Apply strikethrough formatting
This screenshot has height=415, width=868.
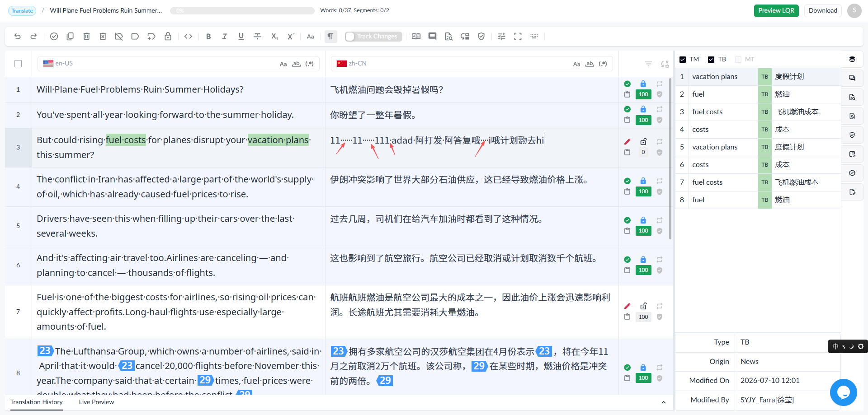pyautogui.click(x=257, y=37)
